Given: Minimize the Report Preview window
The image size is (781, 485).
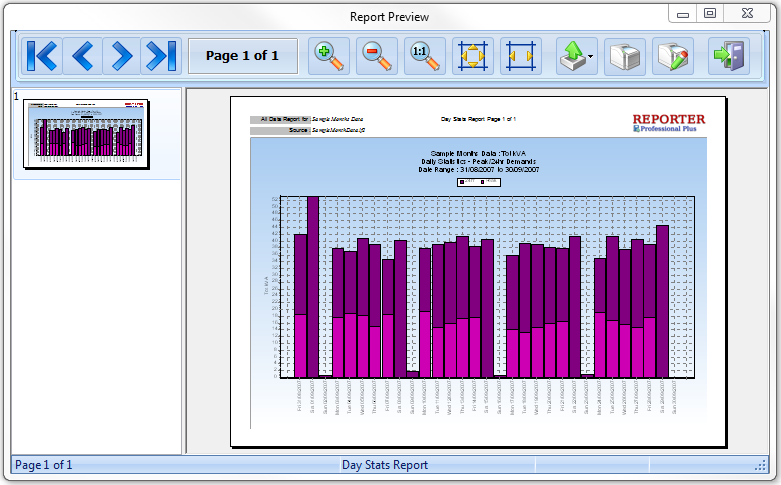Looking at the screenshot, I should (682, 14).
